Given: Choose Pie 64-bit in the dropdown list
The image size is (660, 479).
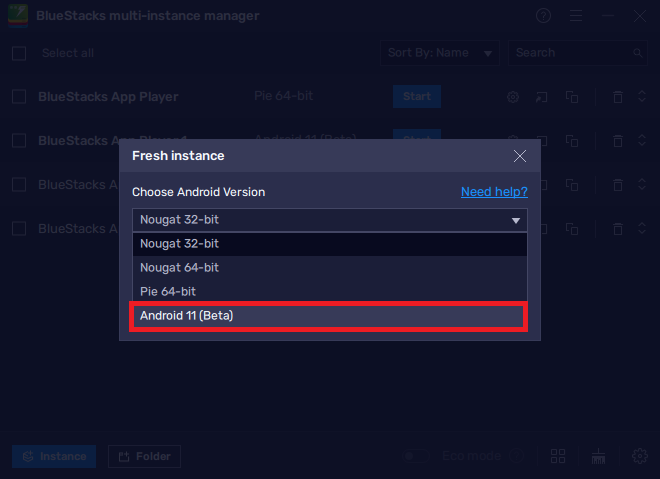Looking at the screenshot, I should tap(330, 291).
